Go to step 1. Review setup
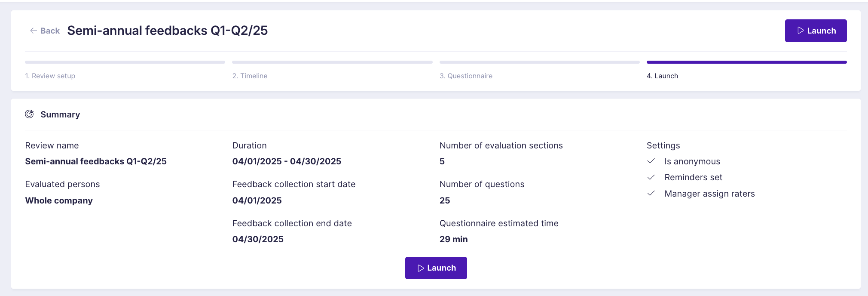 pos(50,76)
